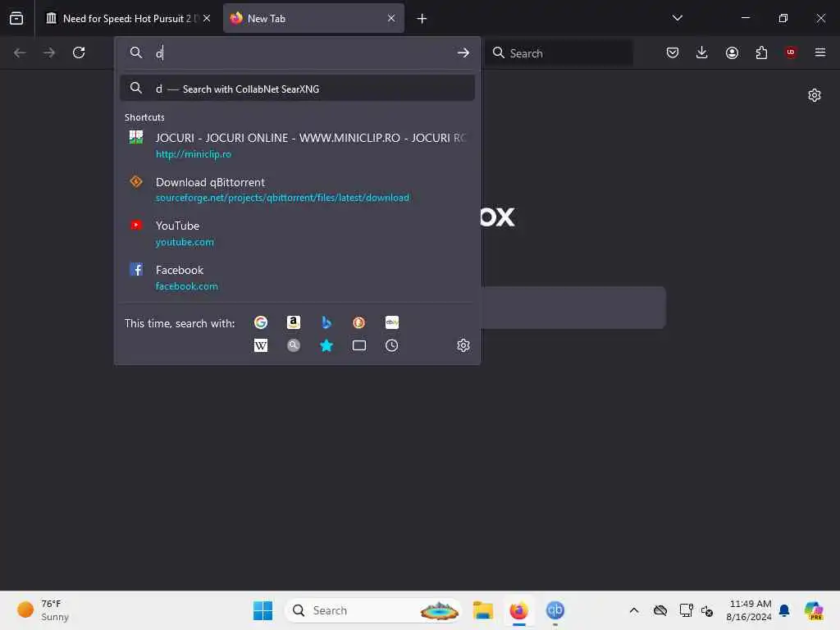This screenshot has width=840, height=630.
Task: Click the Go arrow in the address bar
Action: click(x=463, y=52)
